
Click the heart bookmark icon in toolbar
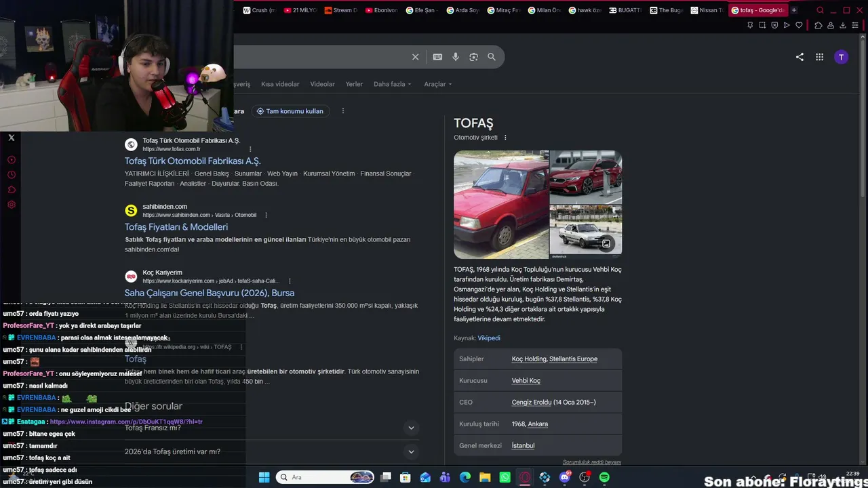coord(799,25)
